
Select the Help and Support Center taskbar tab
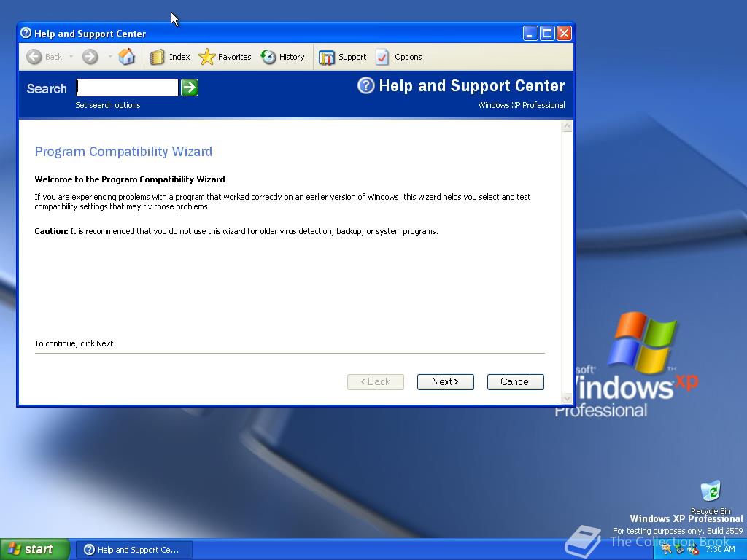[x=133, y=549]
